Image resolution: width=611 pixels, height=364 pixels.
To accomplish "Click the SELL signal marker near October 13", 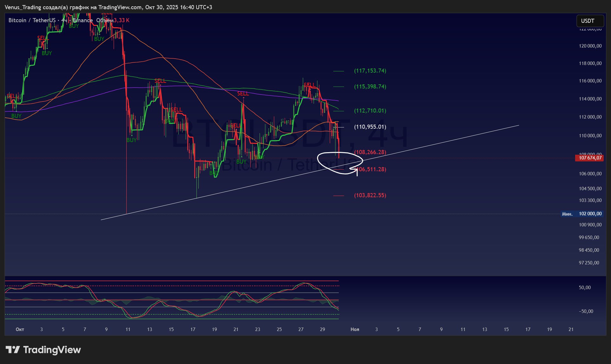I will tap(160, 81).
